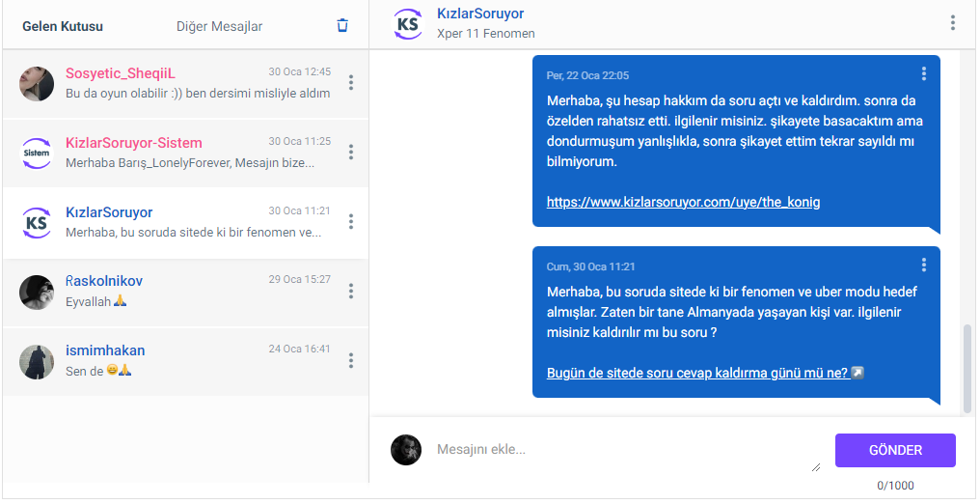
Task: Select 'Eyvallah' message preview
Action: (96, 301)
